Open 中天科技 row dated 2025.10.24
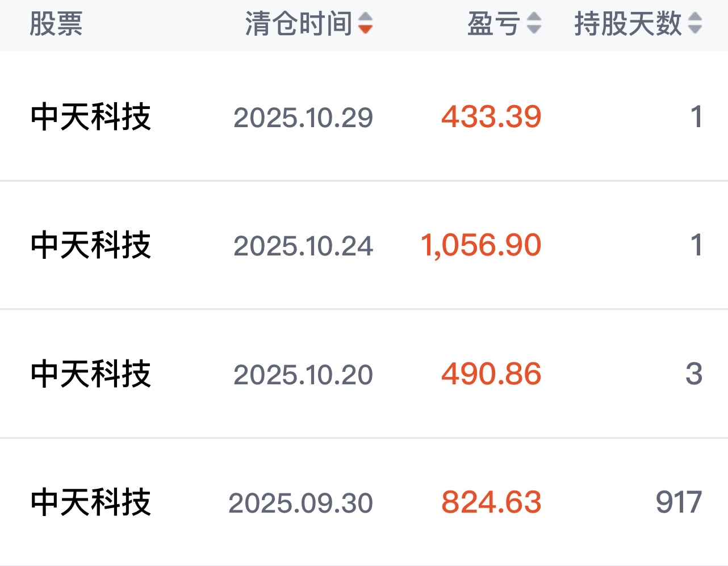 point(91,246)
